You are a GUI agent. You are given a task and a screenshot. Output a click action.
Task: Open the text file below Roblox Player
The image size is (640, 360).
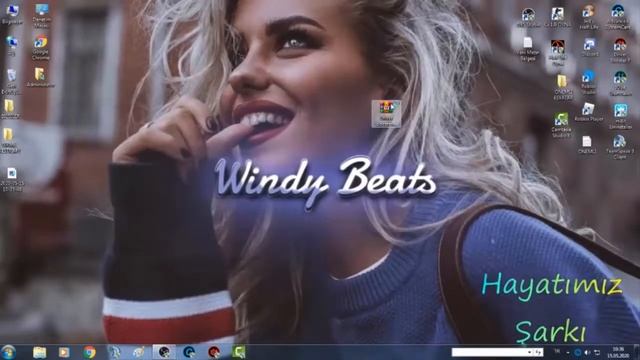pyautogui.click(x=587, y=144)
